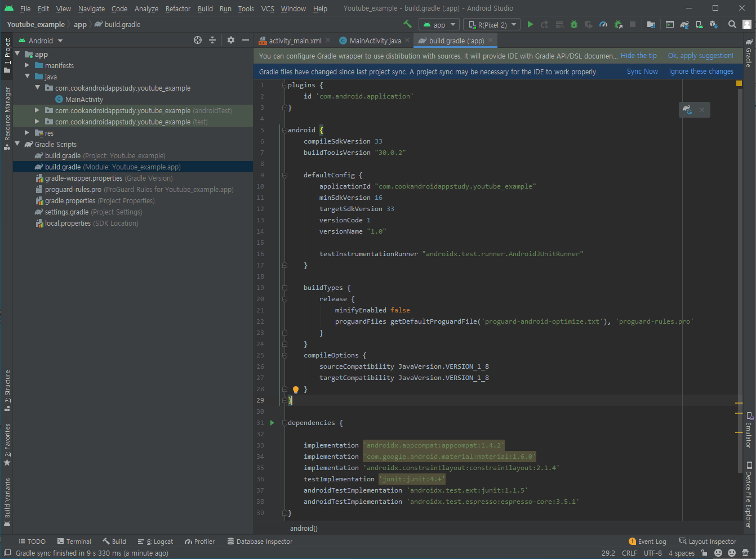Toggle the Resource Manager side tab
756x559 pixels.
coord(7,118)
